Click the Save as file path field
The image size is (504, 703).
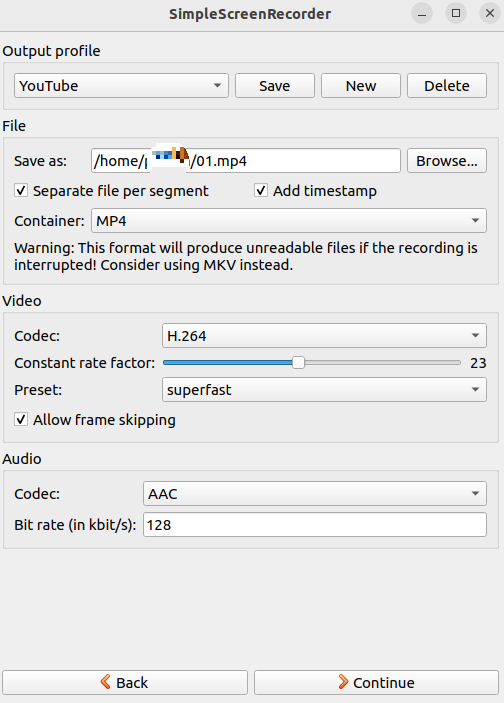pos(246,161)
